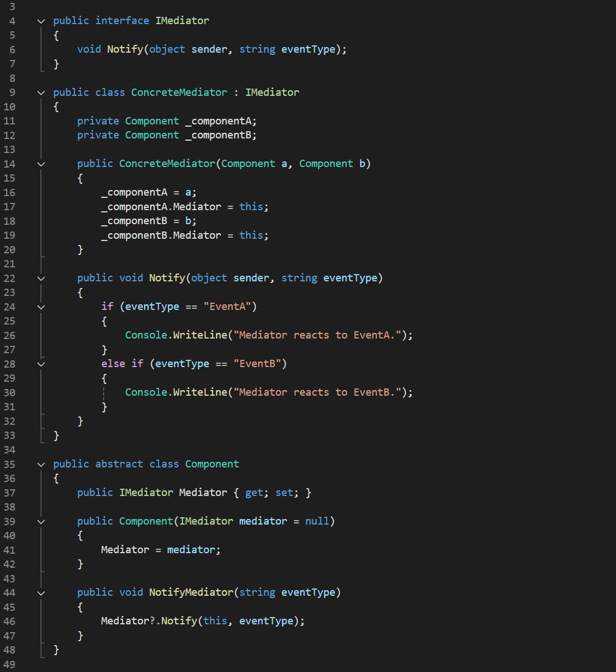
Task: Click the Console identifier on line 30
Action: [146, 392]
